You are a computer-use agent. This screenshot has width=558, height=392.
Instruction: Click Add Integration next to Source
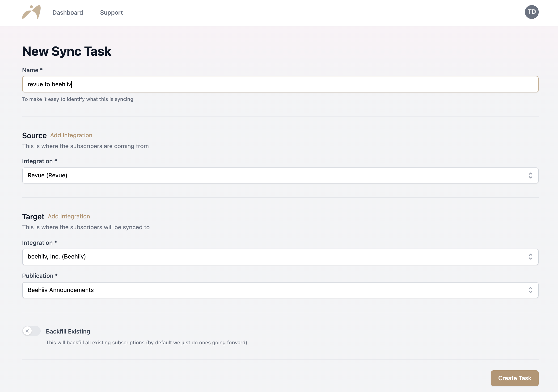pyautogui.click(x=71, y=135)
